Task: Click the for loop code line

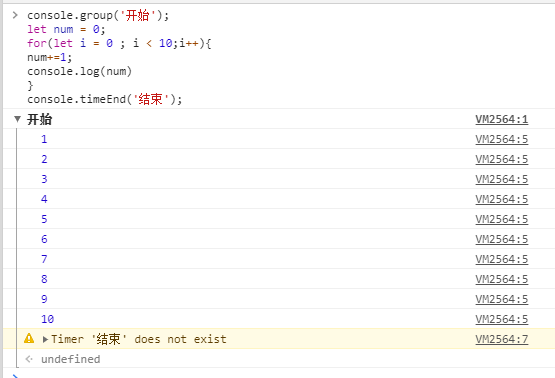Action: [119, 44]
